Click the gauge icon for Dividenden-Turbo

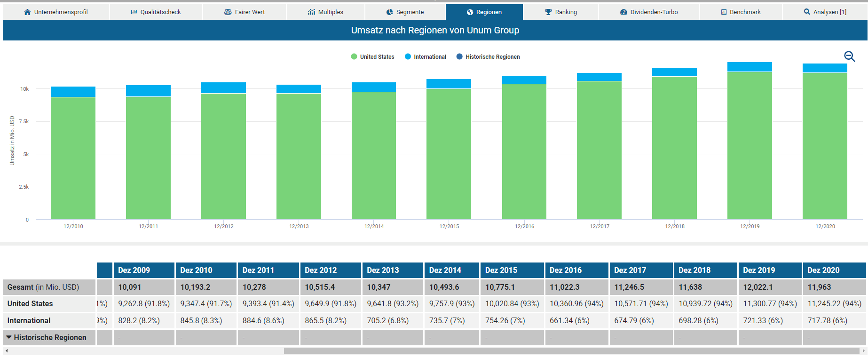tap(623, 12)
